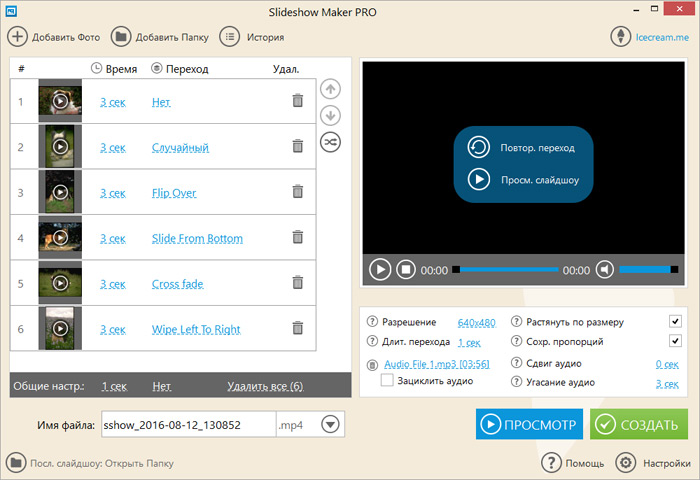This screenshot has height=480, width=700.
Task: Open resolution 640x480 selector
Action: click(476, 323)
